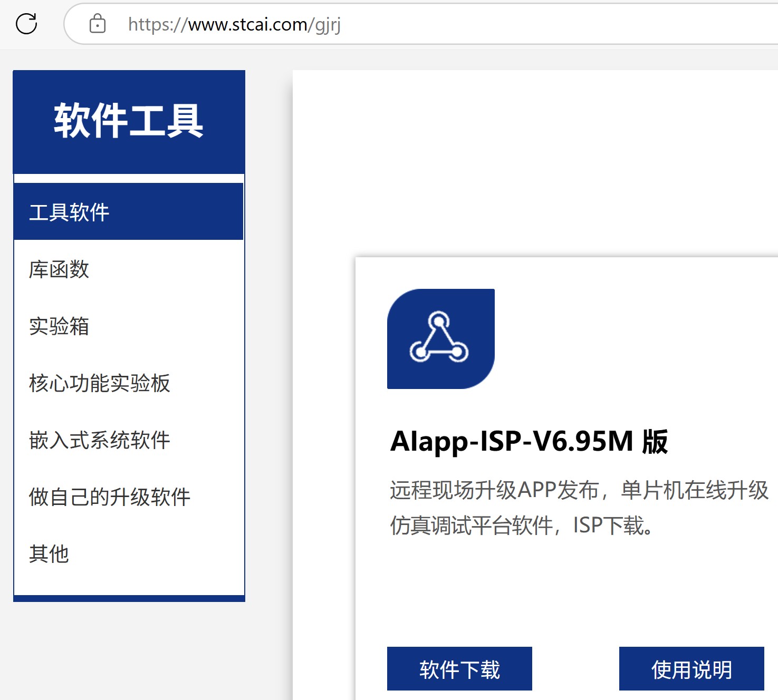
Task: Click the 软件工具 sidebar header
Action: pos(129,122)
